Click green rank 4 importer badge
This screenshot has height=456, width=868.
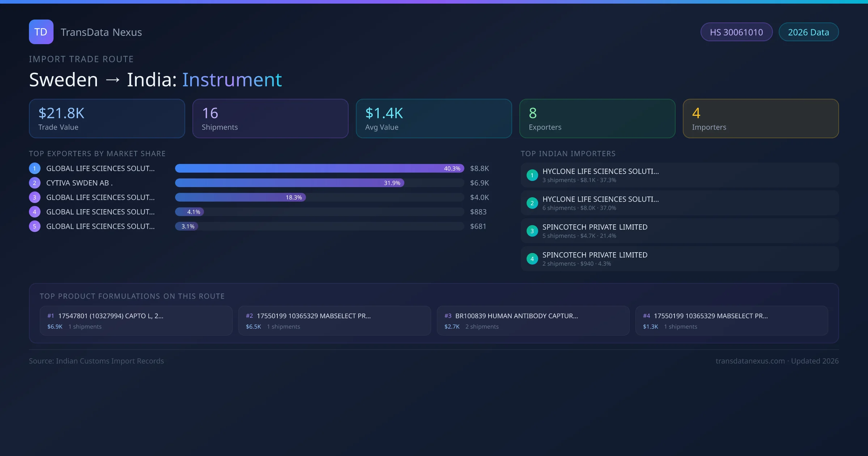tap(532, 259)
